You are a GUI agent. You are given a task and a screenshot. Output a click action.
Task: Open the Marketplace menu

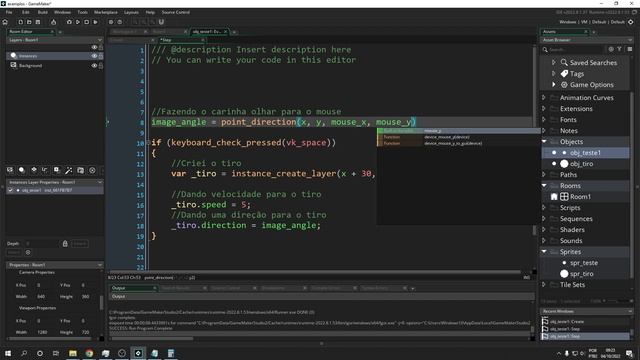click(x=106, y=12)
